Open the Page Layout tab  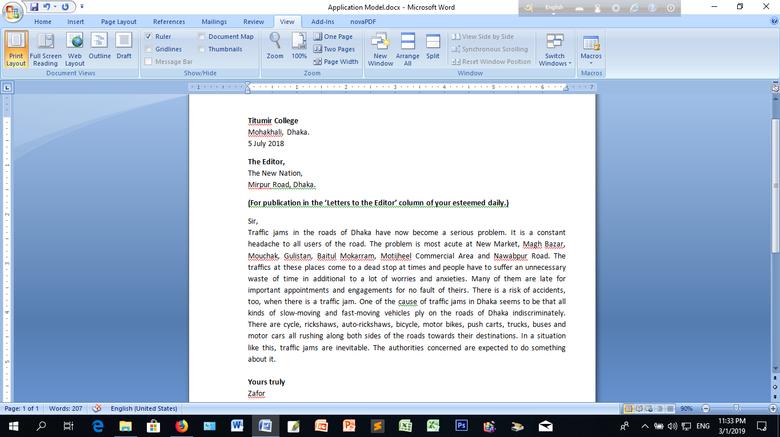(118, 22)
